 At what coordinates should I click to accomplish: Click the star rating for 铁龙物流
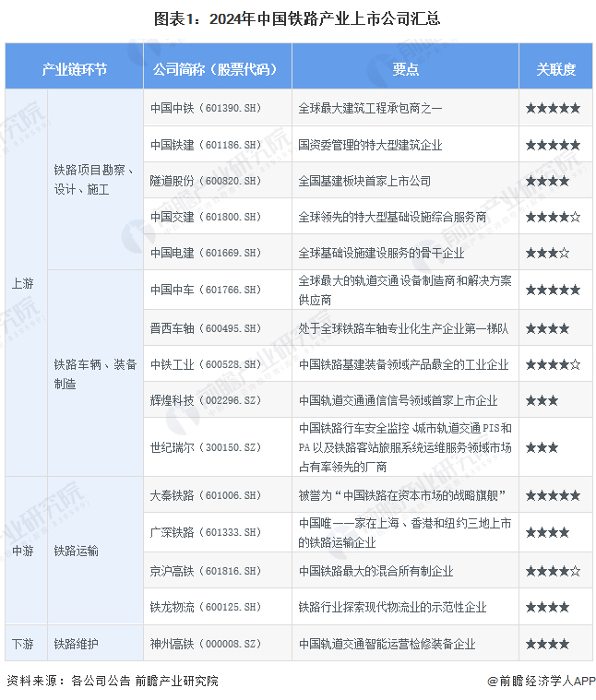click(547, 607)
